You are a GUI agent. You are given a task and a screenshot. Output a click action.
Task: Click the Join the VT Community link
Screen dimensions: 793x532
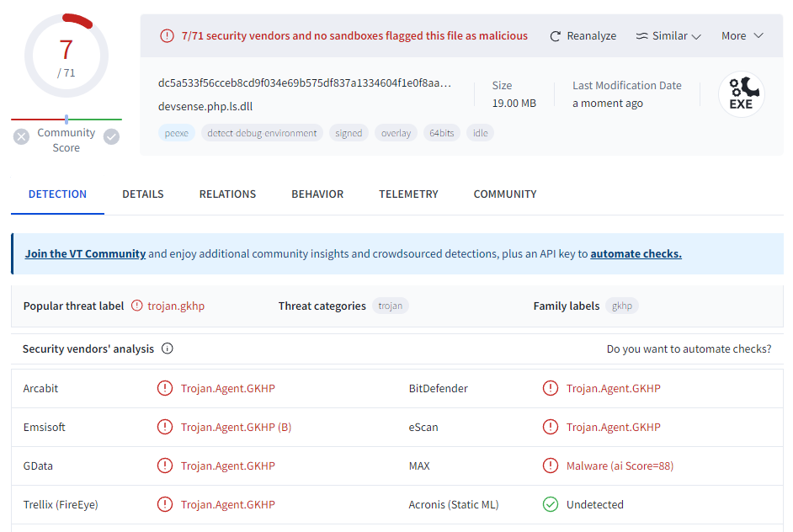(x=85, y=254)
